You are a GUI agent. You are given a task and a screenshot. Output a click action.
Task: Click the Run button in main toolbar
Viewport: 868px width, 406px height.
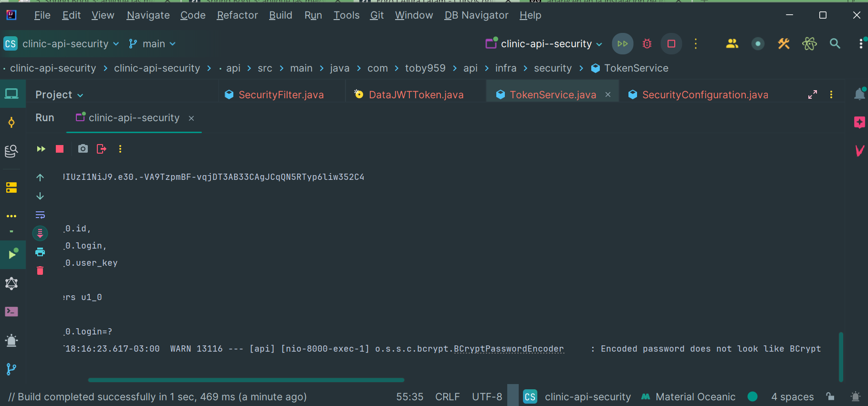[623, 44]
